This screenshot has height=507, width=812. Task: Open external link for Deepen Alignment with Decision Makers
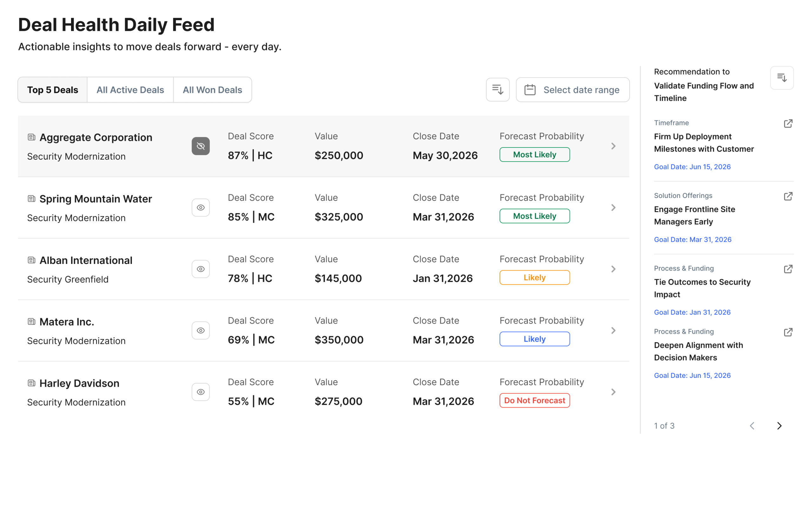[788, 332]
